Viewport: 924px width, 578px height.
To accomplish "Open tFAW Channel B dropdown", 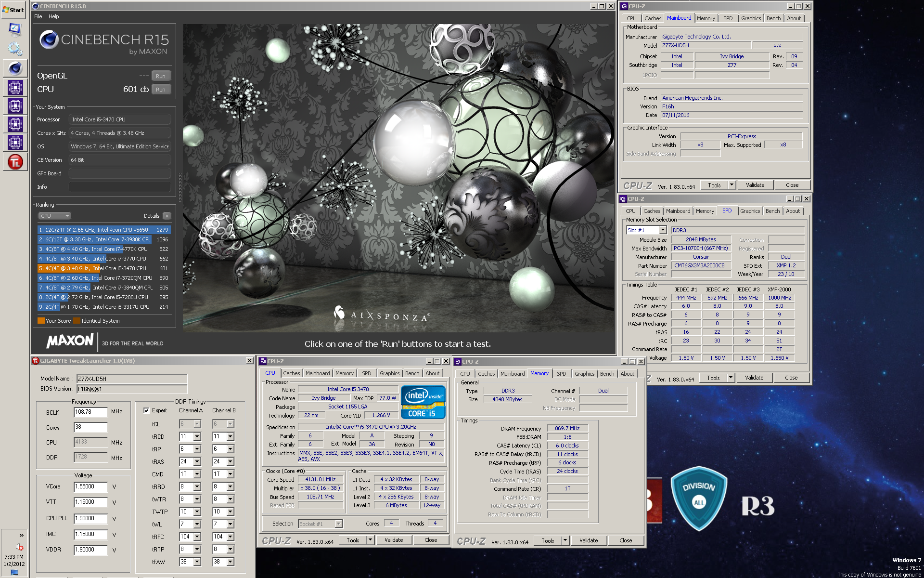I will pyautogui.click(x=231, y=562).
